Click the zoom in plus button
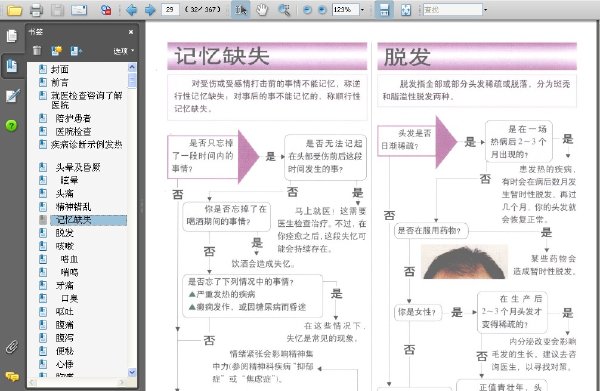Image resolution: width=600 pixels, height=391 pixels. tap(323, 10)
